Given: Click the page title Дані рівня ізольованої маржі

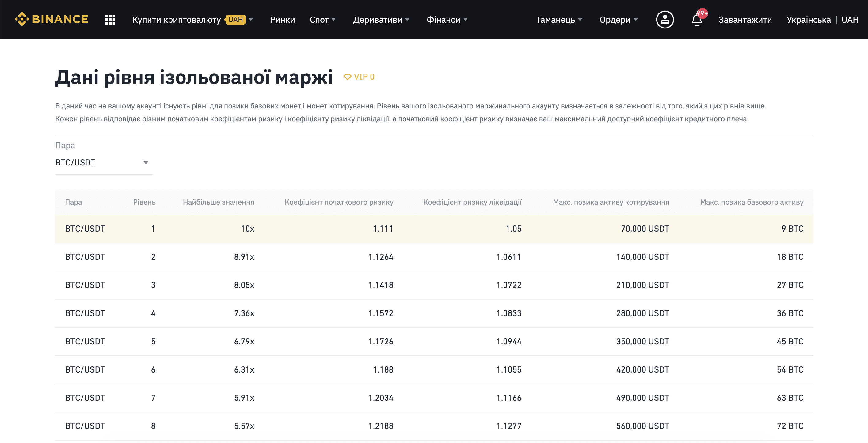Looking at the screenshot, I should (x=194, y=78).
